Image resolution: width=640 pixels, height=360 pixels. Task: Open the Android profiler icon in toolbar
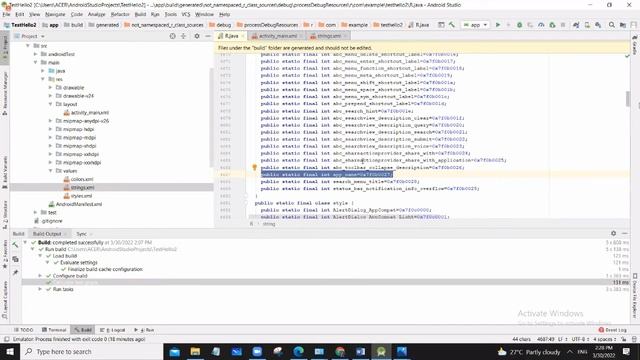(541, 25)
